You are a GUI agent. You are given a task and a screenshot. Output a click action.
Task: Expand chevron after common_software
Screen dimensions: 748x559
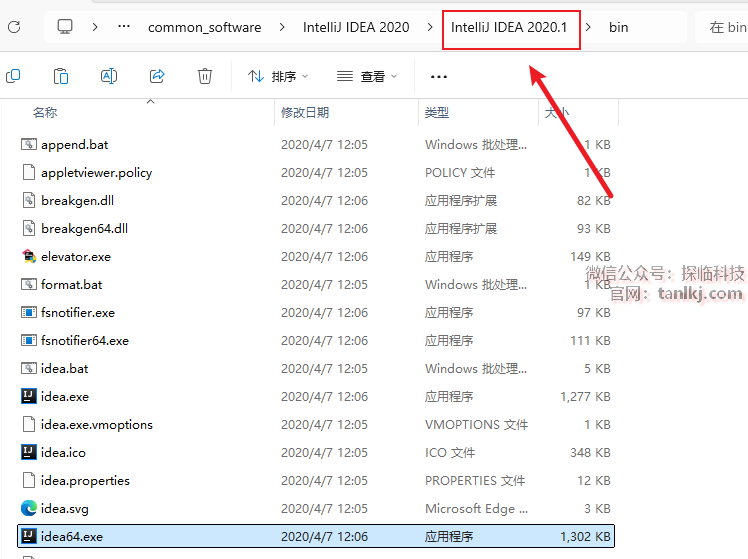(x=282, y=27)
